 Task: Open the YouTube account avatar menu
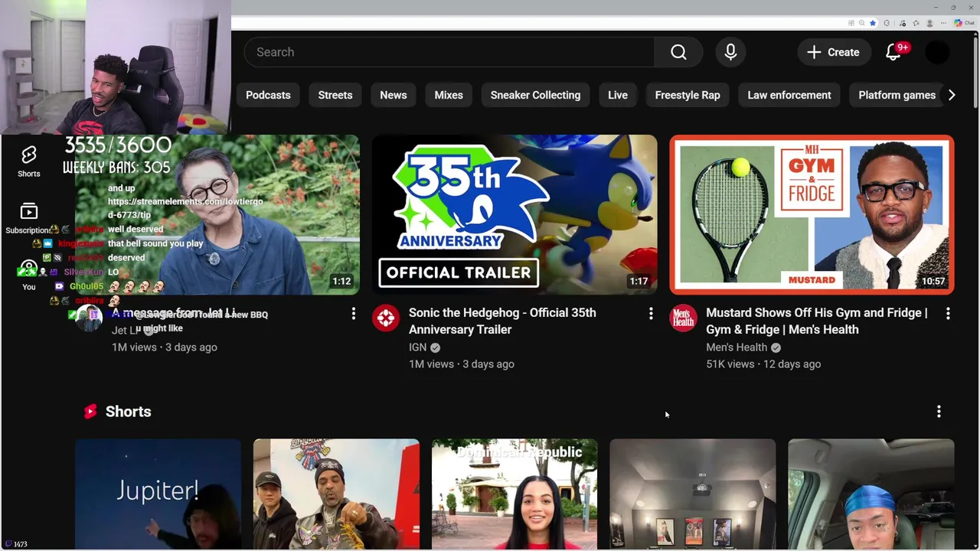(937, 52)
